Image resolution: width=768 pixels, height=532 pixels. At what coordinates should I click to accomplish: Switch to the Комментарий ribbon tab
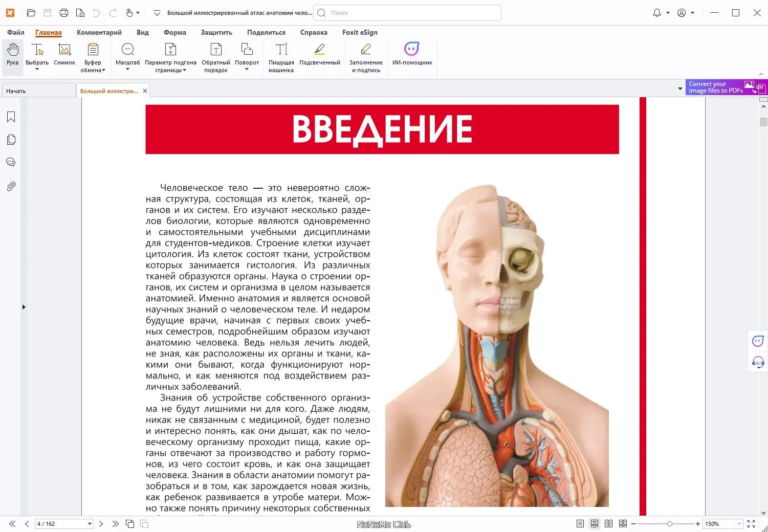pos(99,32)
